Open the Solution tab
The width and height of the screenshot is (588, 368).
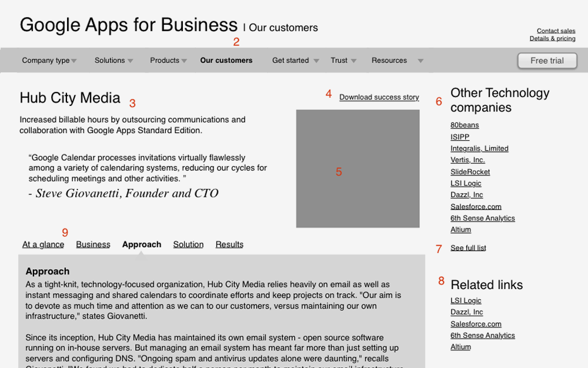coord(188,244)
